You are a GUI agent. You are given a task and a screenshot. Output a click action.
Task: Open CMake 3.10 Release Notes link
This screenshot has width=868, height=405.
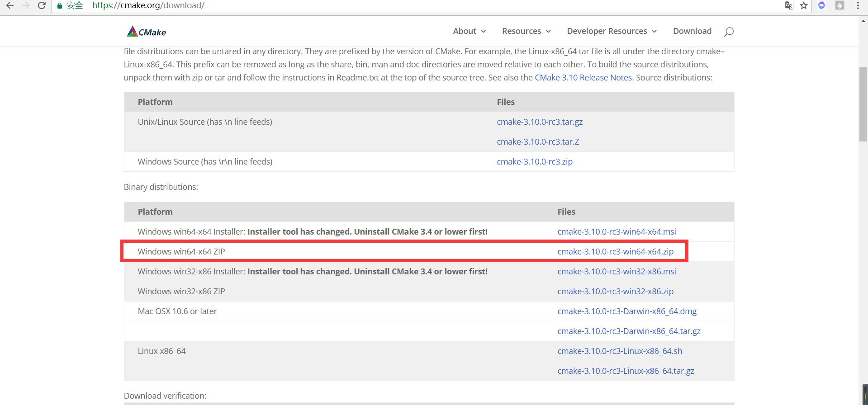tap(583, 78)
